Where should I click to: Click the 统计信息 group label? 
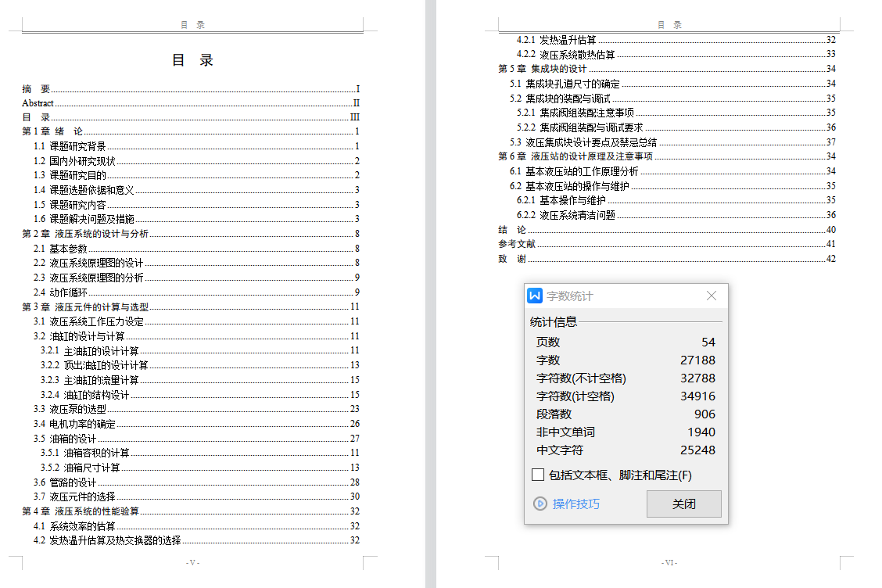pyautogui.click(x=554, y=322)
